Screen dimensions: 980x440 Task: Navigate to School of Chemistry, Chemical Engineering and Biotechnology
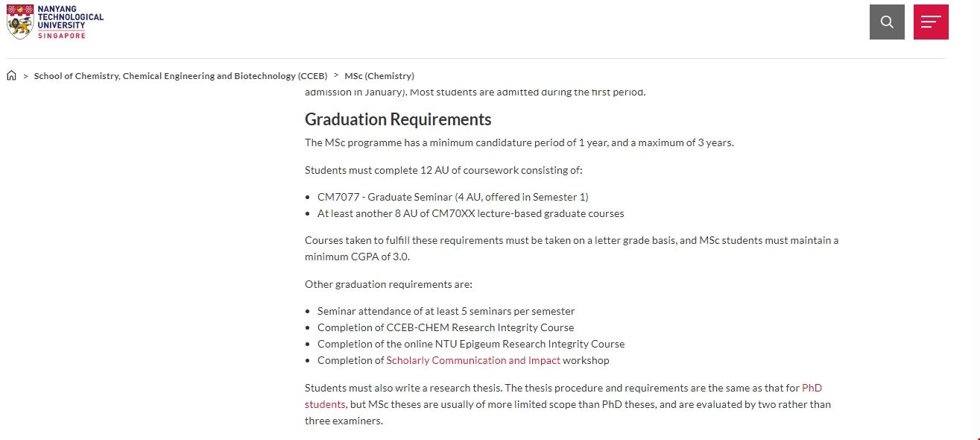pyautogui.click(x=181, y=75)
